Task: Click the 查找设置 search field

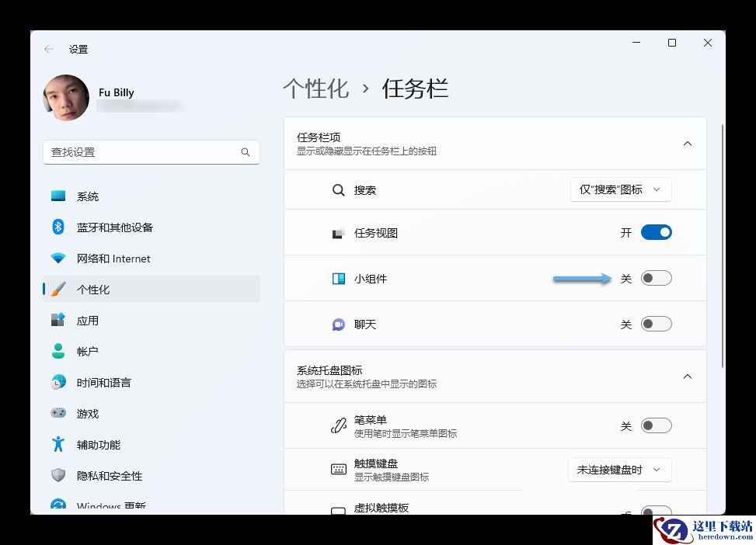Action: (x=152, y=152)
